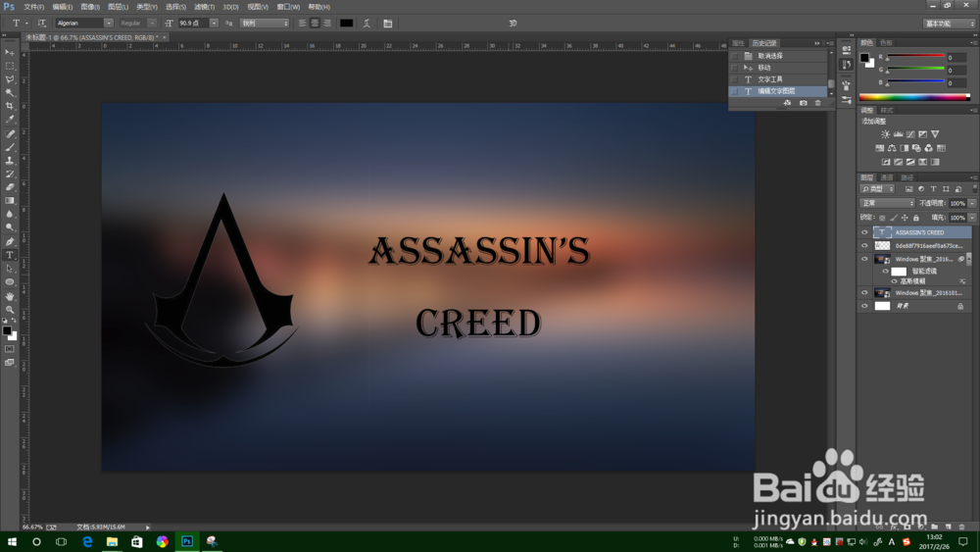Open the Type tool preset picker arrow
The image size is (980, 552).
pyautogui.click(x=26, y=24)
